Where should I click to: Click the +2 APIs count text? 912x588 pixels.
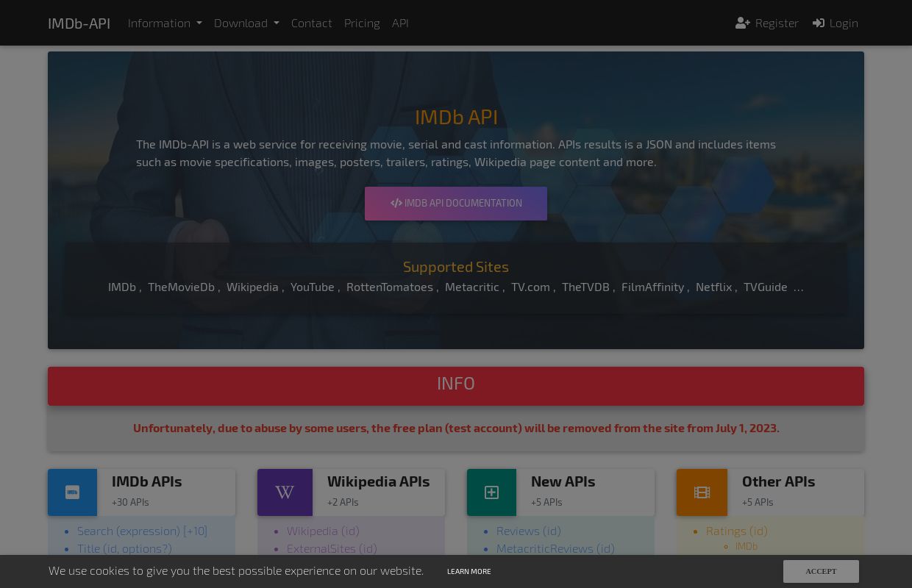343,502
